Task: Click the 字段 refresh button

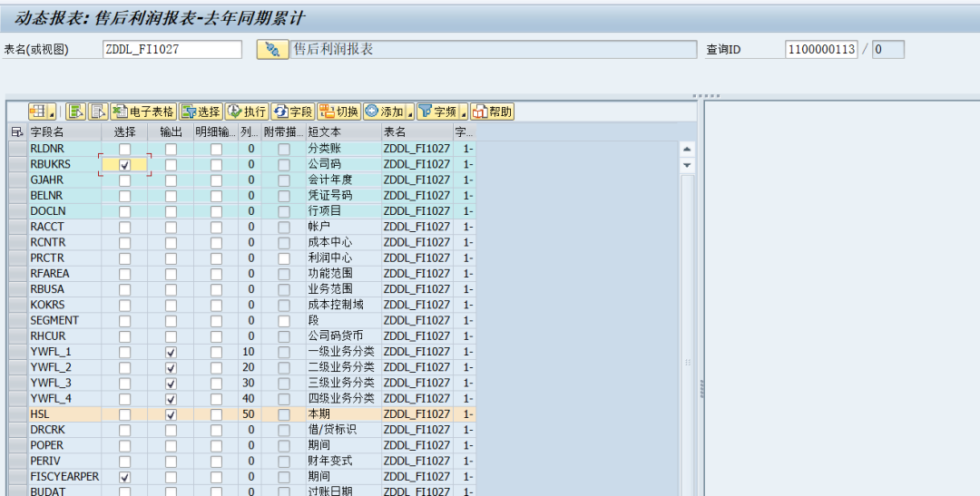Action: tap(292, 112)
